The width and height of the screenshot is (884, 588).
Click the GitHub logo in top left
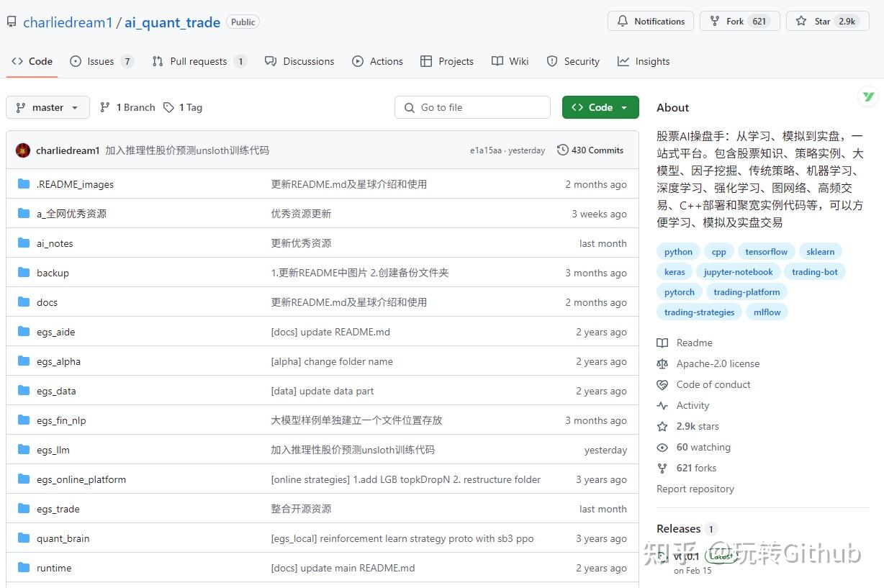click(11, 22)
